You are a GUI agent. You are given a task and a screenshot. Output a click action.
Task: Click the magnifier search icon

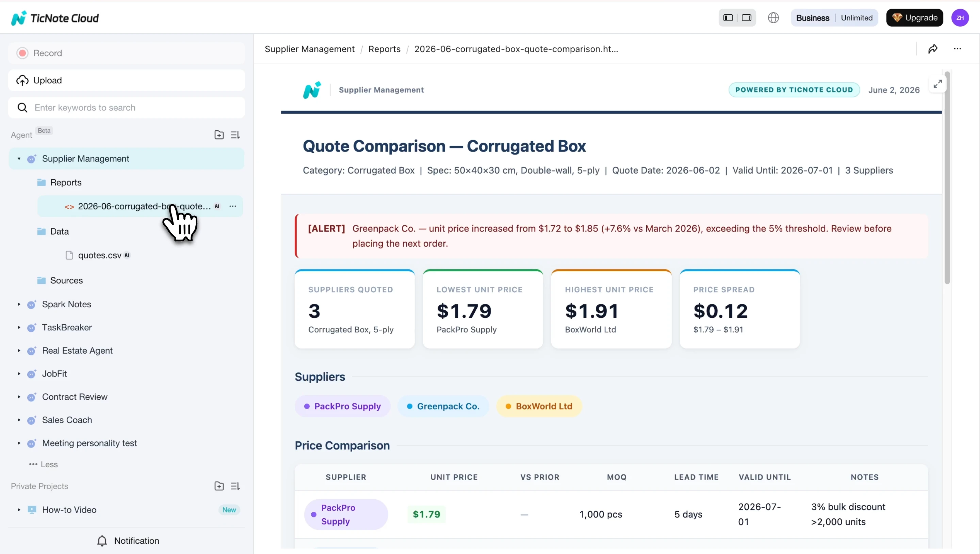click(22, 108)
